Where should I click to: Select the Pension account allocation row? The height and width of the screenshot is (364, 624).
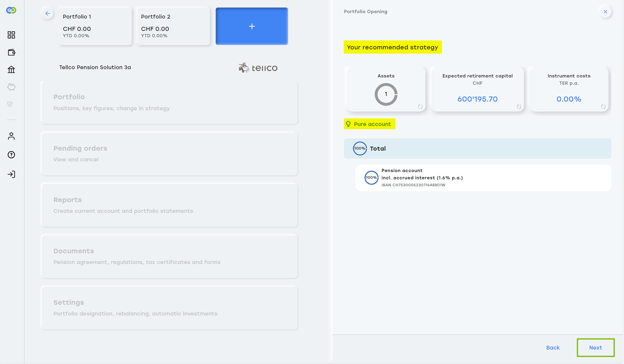[483, 178]
